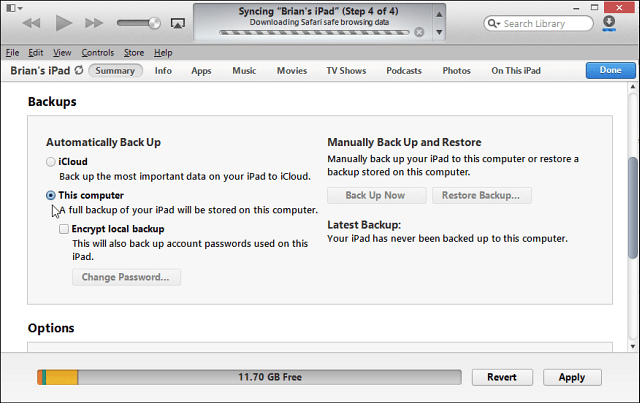This screenshot has width=640, height=403.
Task: Select the This computer radio button
Action: point(51,196)
